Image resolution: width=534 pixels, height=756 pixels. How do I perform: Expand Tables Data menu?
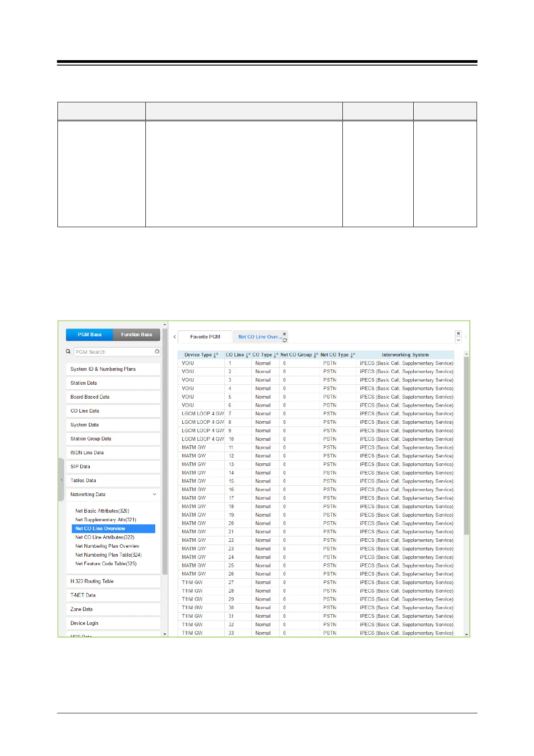coord(113,480)
